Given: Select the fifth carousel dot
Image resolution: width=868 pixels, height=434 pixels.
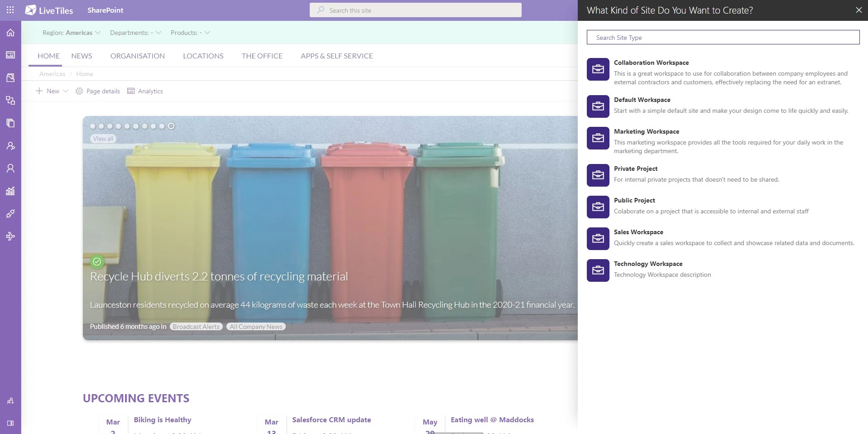Looking at the screenshot, I should [127, 126].
